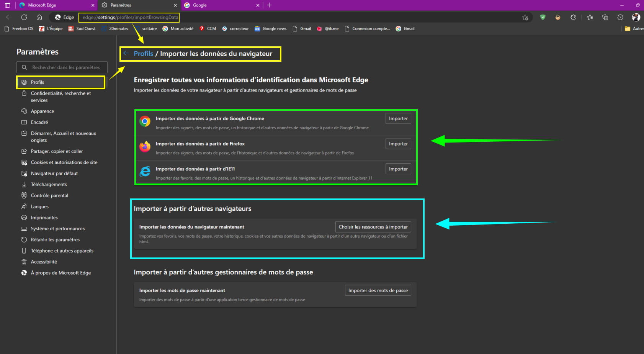Open Sud Ouest bookmark
This screenshot has width=644, height=354.
coord(82,29)
